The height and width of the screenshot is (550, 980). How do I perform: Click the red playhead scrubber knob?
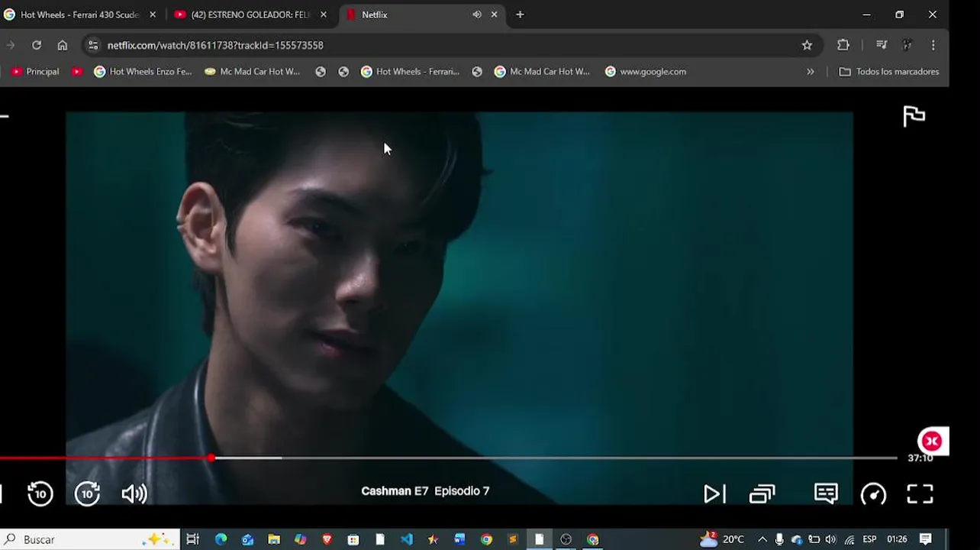(211, 458)
